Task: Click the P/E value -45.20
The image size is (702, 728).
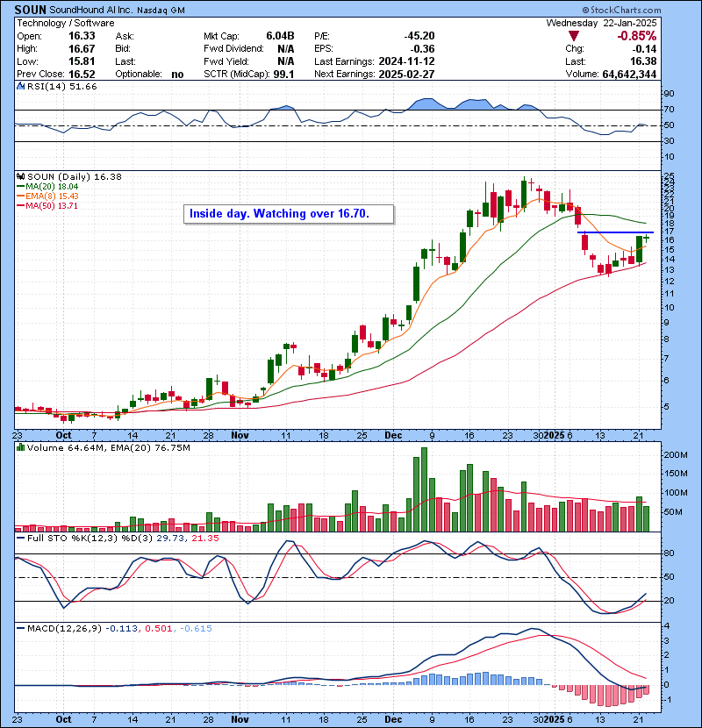Action: pyautogui.click(x=419, y=36)
